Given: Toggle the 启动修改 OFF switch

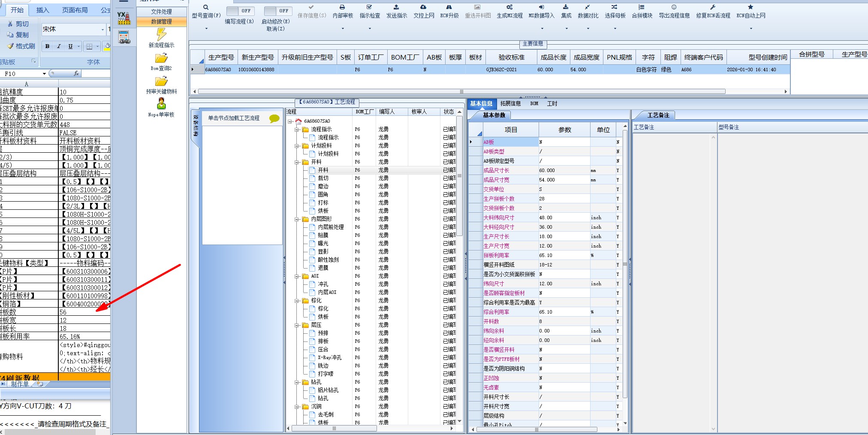Looking at the screenshot, I should point(277,11).
